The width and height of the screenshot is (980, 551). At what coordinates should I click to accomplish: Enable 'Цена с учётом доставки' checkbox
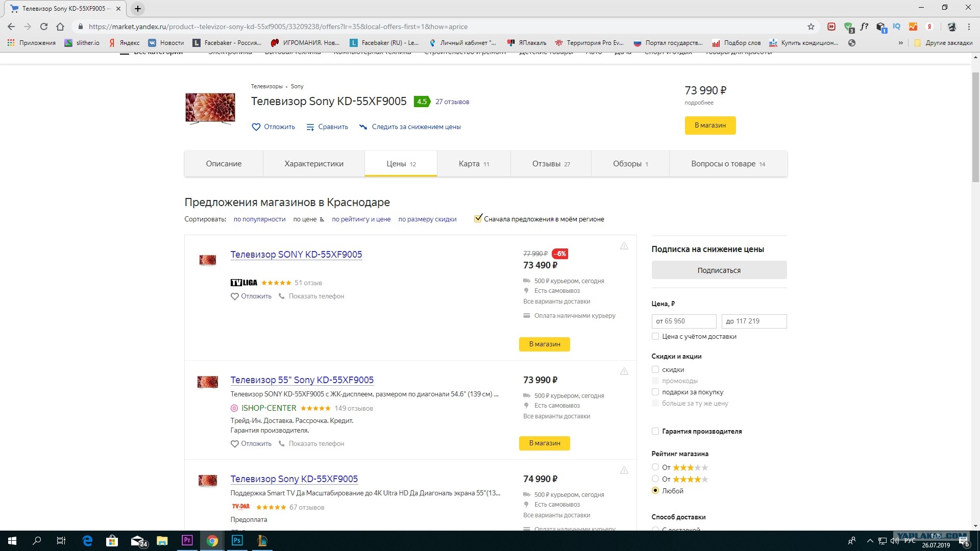click(655, 336)
